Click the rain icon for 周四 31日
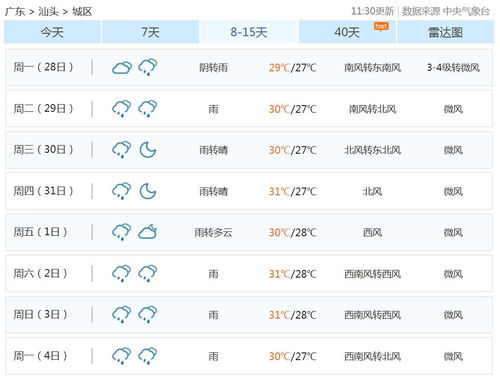The width and height of the screenshot is (500, 377). (x=121, y=191)
